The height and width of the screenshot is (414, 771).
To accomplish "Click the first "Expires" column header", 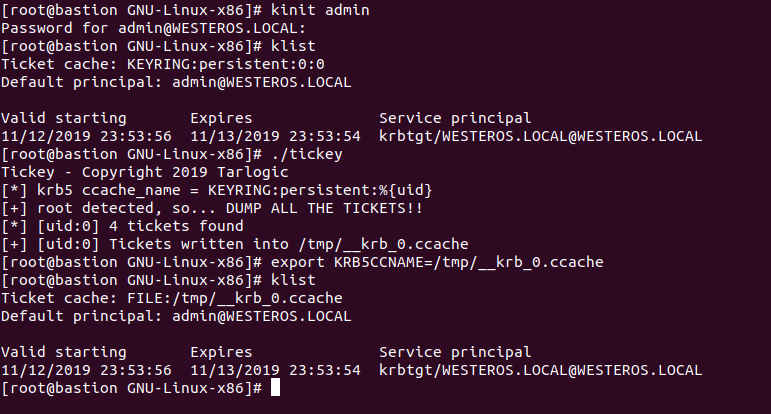I will [220, 118].
